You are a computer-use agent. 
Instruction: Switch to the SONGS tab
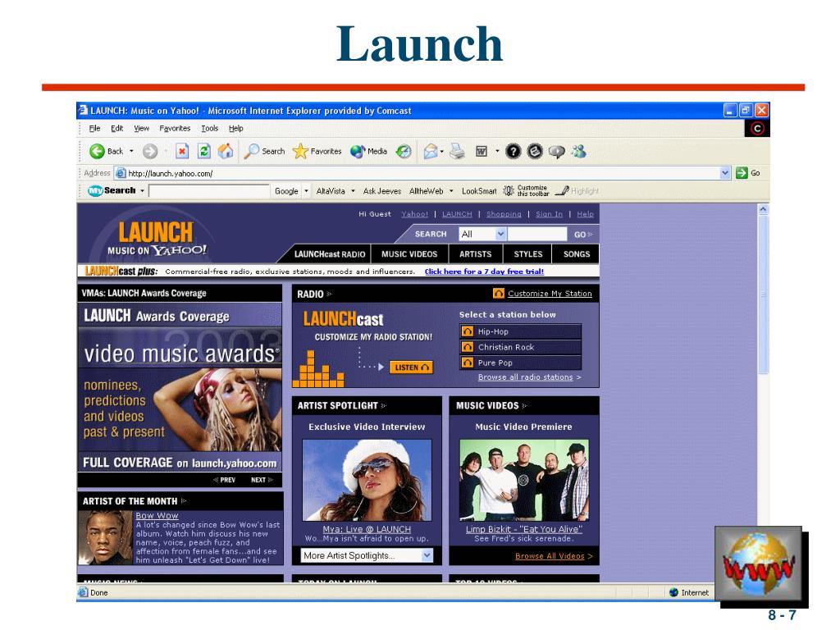(577, 254)
